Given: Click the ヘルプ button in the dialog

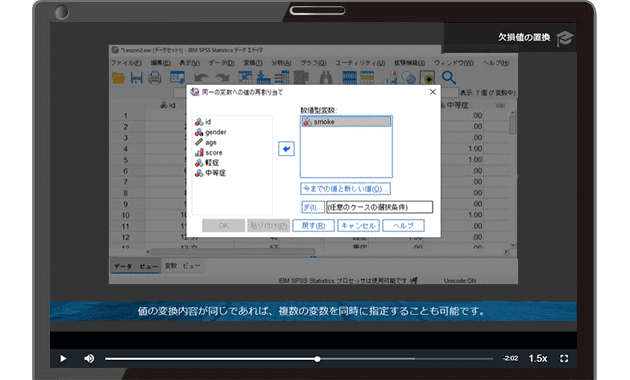Looking at the screenshot, I should (403, 226).
